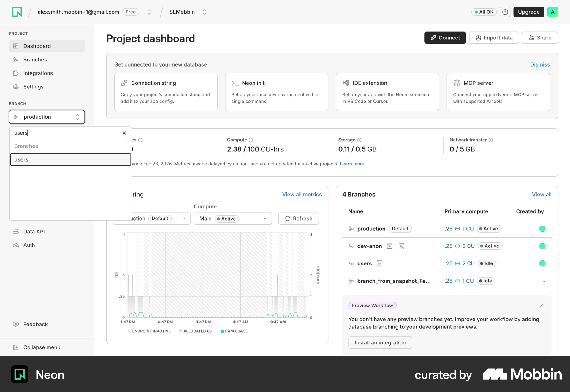The image size is (570, 392).
Task: Click the users branch creator avatar
Action: pos(542,263)
